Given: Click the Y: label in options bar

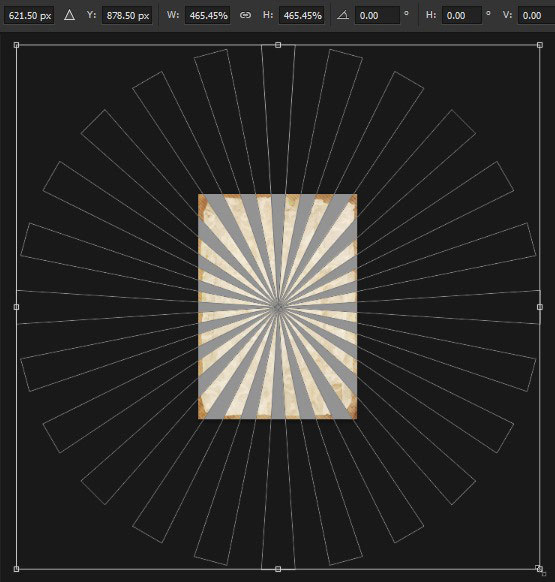Looking at the screenshot, I should coord(91,15).
